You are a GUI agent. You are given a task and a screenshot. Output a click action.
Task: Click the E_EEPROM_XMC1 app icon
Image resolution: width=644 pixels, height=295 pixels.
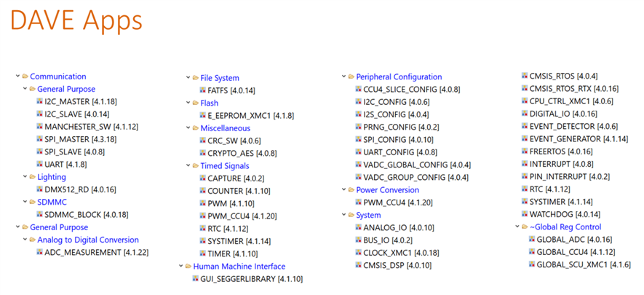(x=202, y=116)
